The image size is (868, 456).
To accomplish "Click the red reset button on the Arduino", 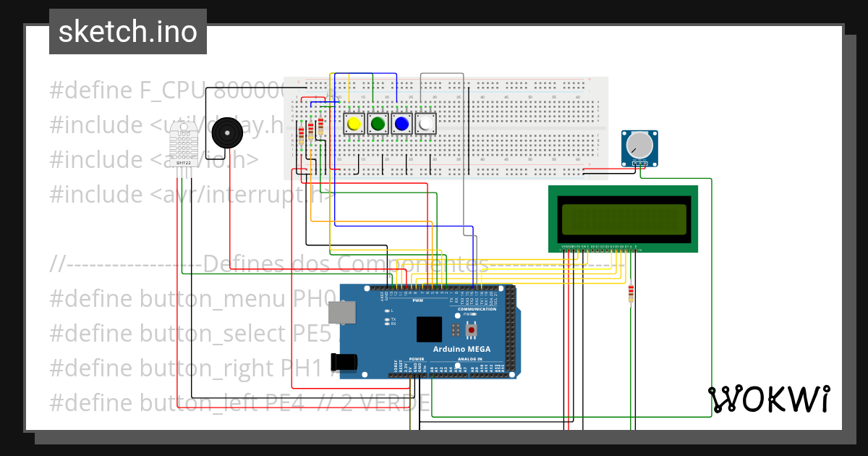I will click(472, 329).
